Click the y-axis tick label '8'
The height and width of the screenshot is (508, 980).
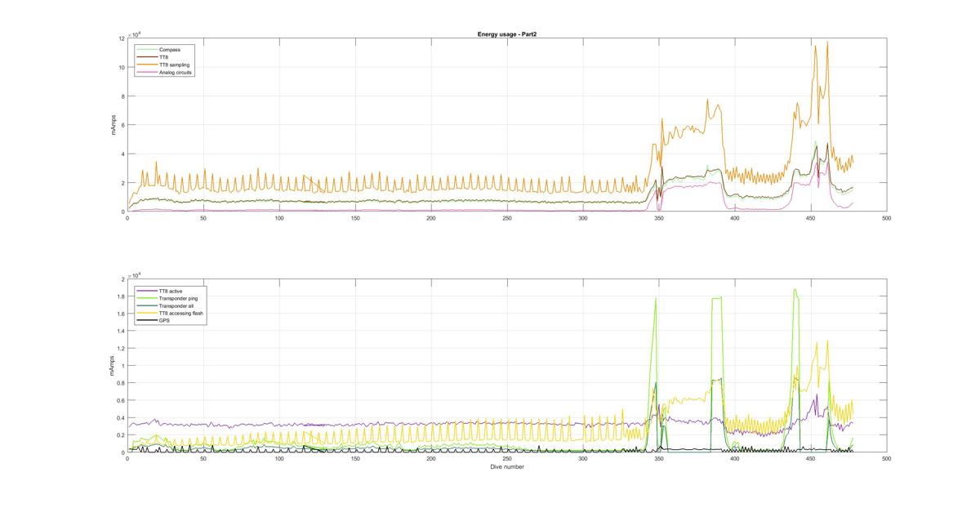pos(122,96)
